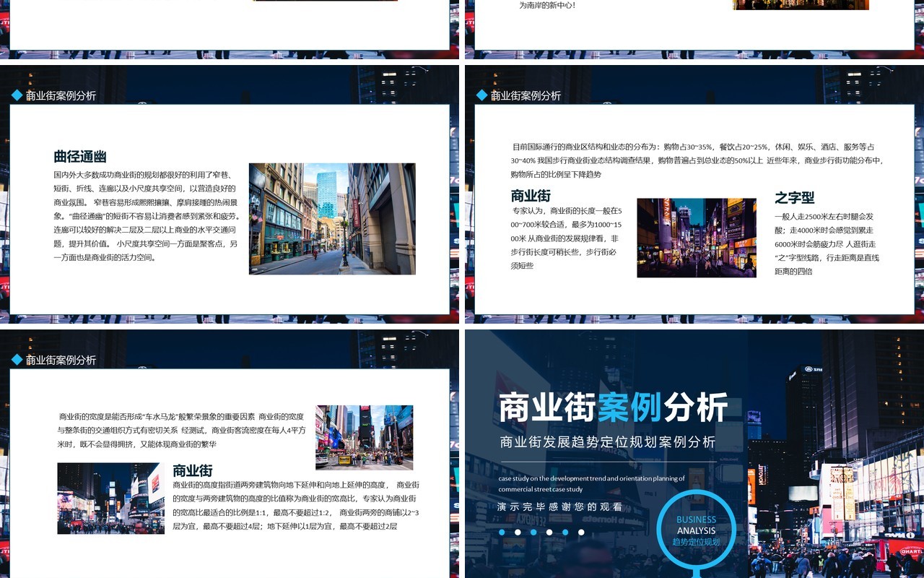Select the paragraph starting 国内外大多数成功商业街
Viewport: 924px width, 578px height.
147,216
